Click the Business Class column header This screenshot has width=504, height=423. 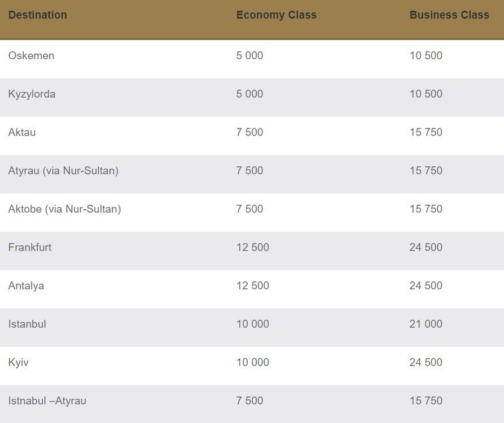(x=449, y=15)
